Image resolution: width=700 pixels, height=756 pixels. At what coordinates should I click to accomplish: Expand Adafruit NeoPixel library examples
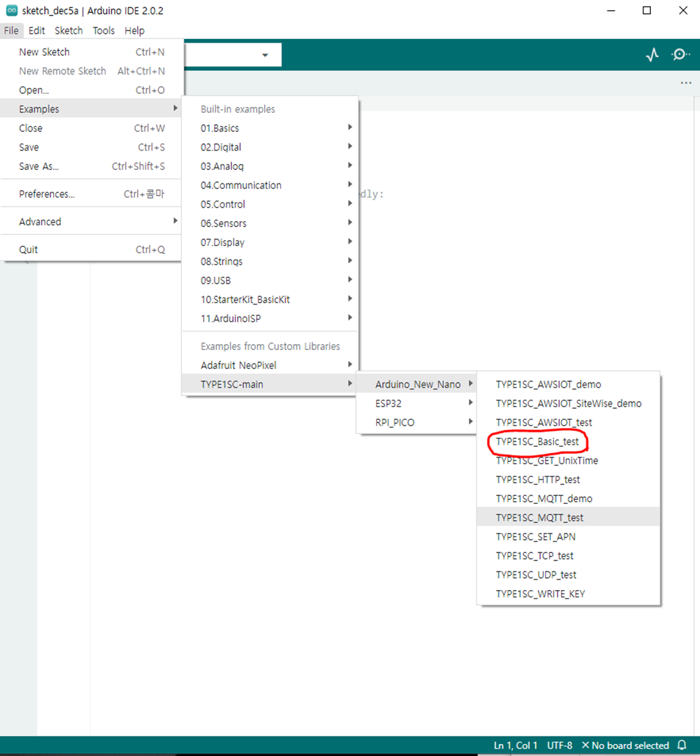(270, 366)
